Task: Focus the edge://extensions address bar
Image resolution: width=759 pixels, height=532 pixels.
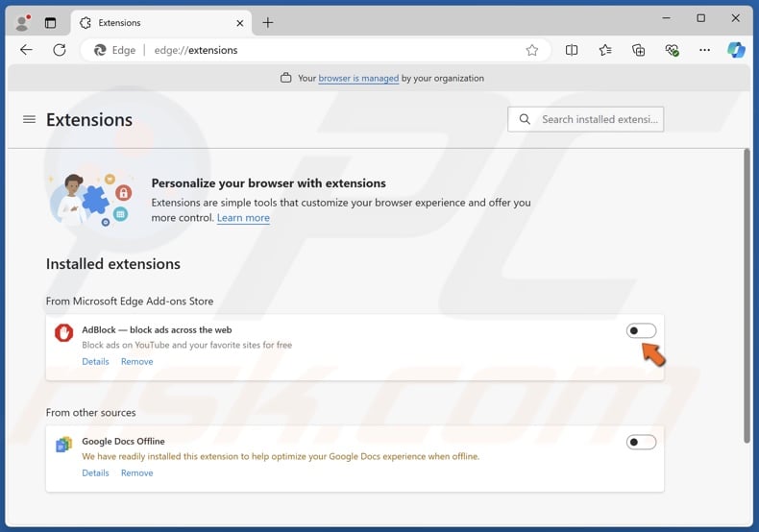Action: pos(315,50)
